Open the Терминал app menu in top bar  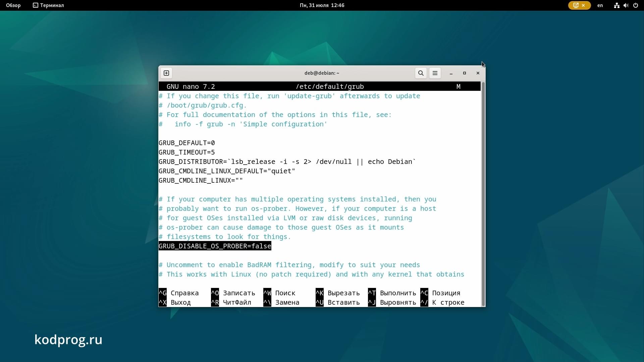point(48,5)
